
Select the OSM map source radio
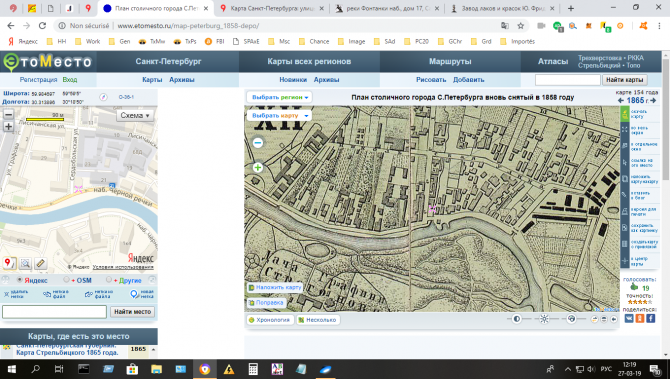66,280
